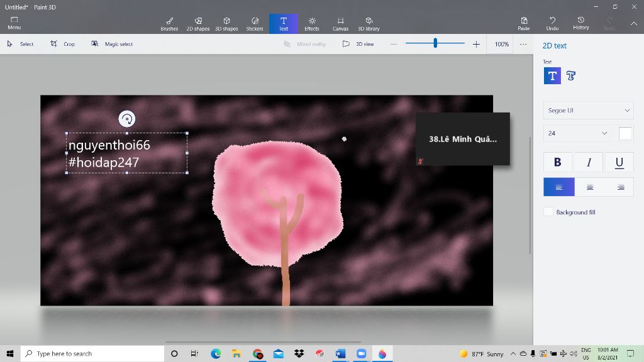The height and width of the screenshot is (362, 644).
Task: Activate the Select tool
Action: point(20,44)
